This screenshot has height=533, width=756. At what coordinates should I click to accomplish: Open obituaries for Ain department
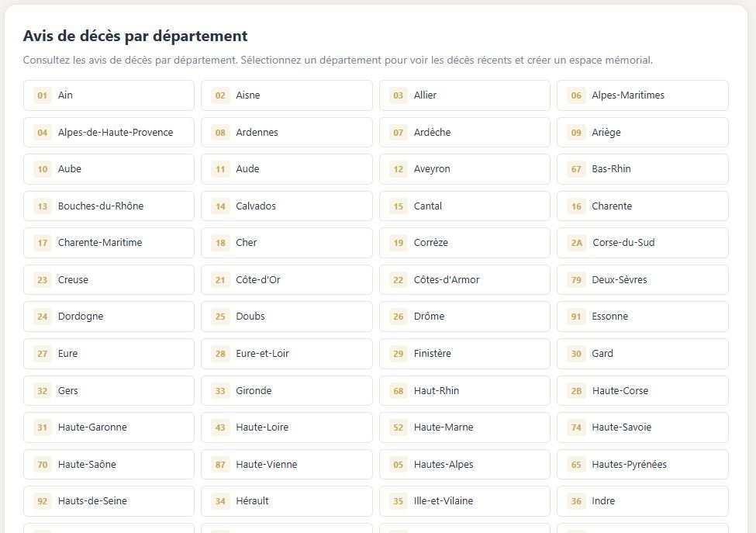click(109, 95)
